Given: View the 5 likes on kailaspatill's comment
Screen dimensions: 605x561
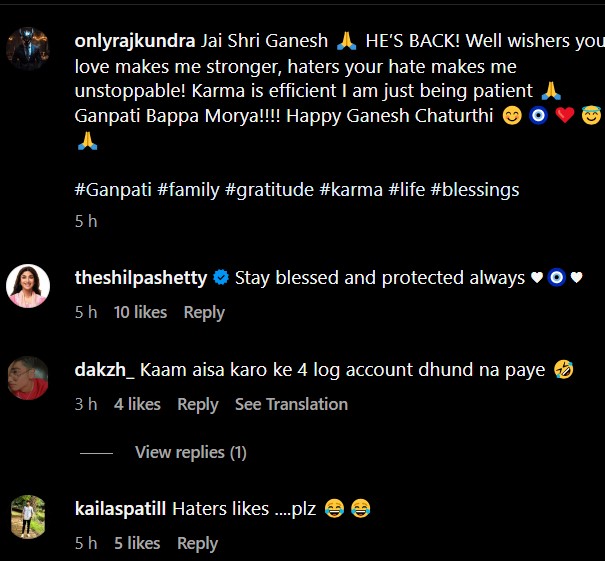Looking at the screenshot, I should 137,543.
